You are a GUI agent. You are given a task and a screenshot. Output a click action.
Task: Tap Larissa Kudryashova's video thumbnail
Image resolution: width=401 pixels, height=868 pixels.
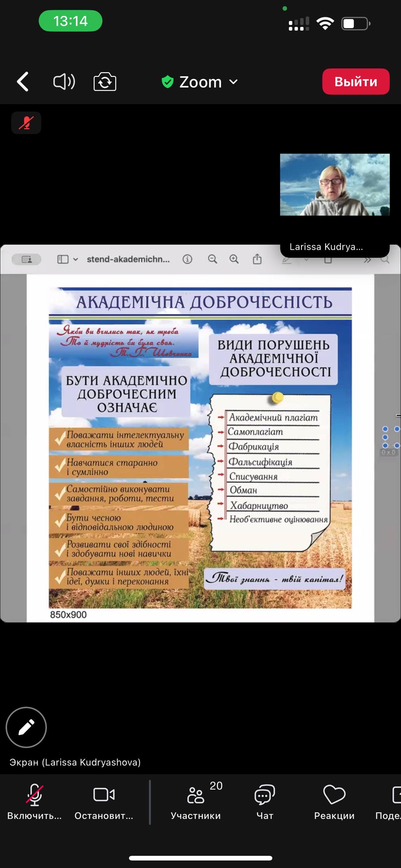[335, 184]
